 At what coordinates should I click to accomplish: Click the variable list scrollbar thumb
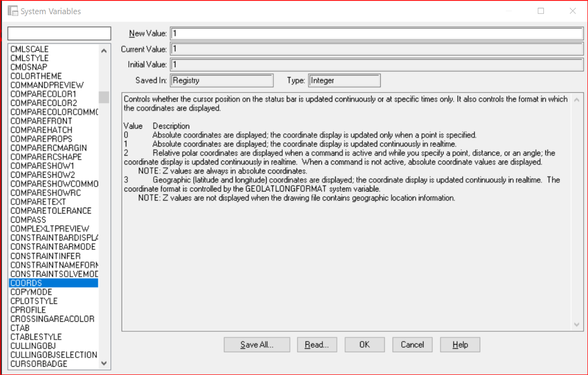coord(103,97)
